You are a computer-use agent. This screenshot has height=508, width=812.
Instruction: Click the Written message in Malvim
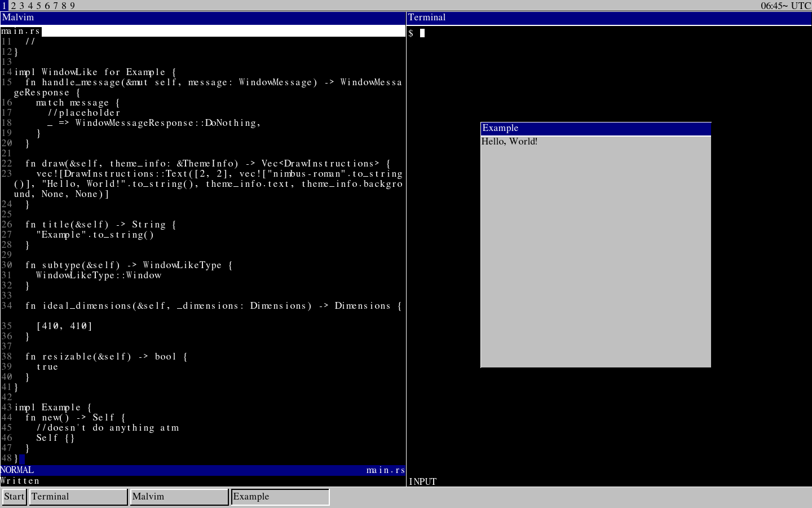click(20, 481)
